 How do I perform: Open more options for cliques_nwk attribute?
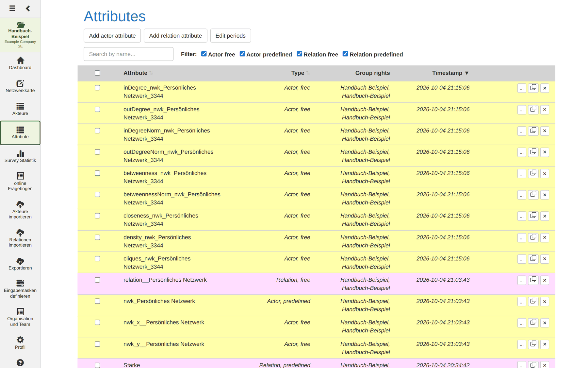coord(522,259)
